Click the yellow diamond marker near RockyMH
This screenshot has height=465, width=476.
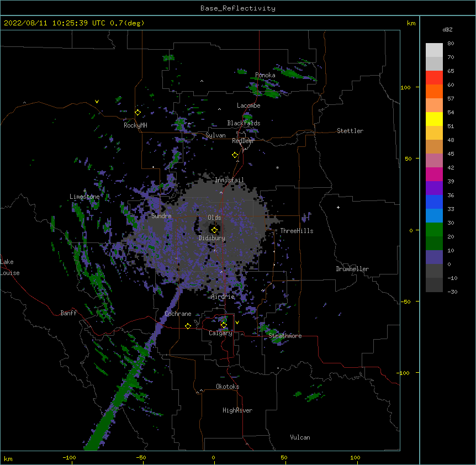pos(137,113)
